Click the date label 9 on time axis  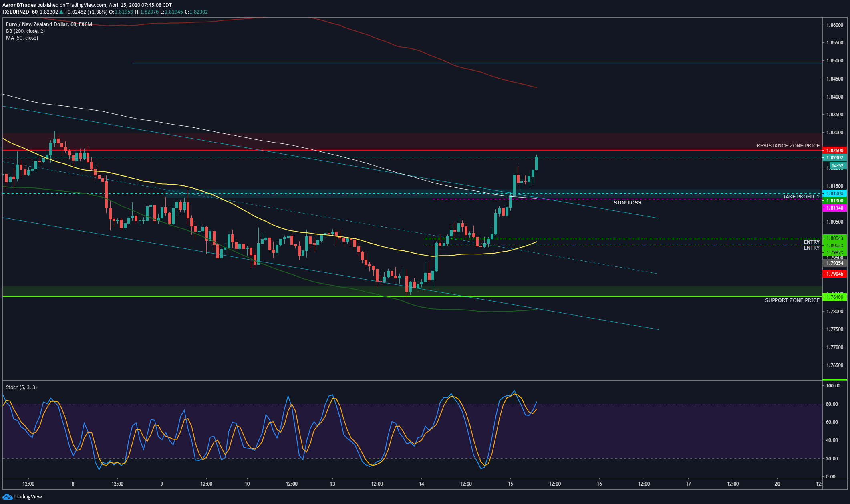(x=162, y=484)
